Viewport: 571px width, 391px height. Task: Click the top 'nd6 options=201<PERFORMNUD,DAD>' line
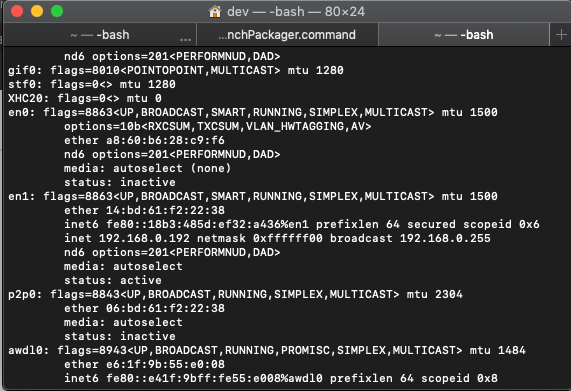coord(172,56)
